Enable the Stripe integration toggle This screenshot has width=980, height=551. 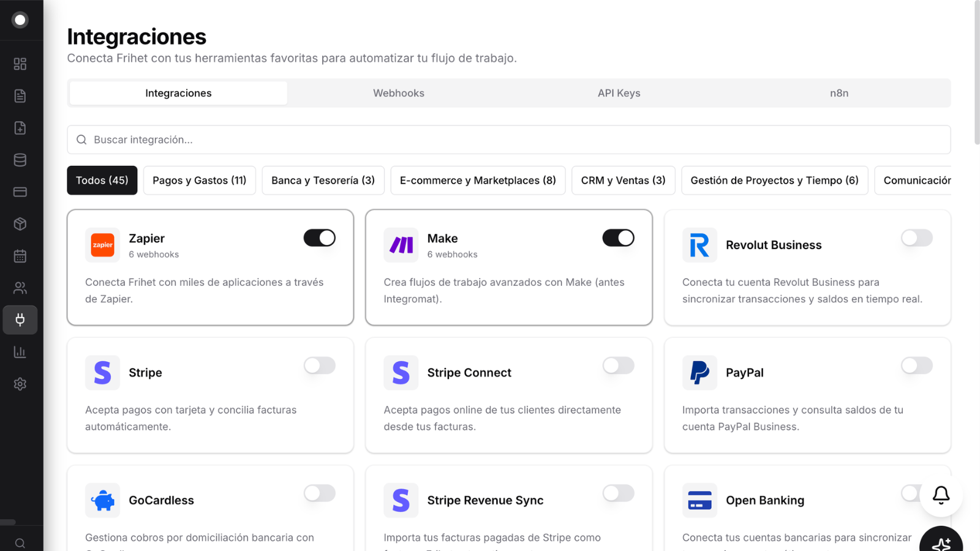pos(320,365)
